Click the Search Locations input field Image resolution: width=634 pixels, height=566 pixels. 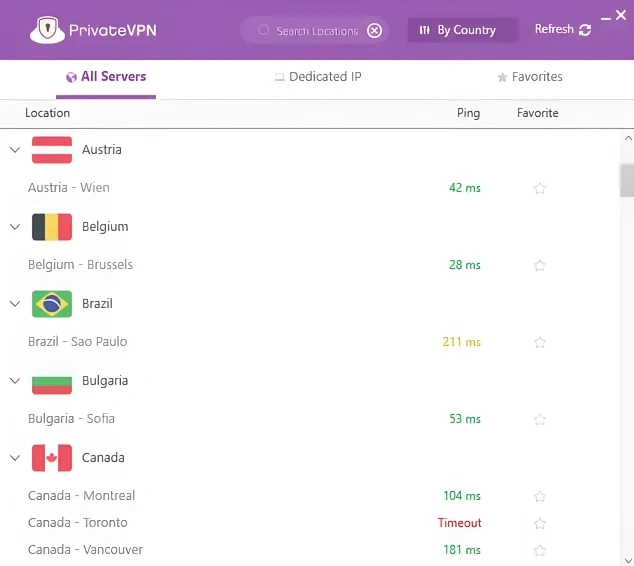click(x=317, y=31)
